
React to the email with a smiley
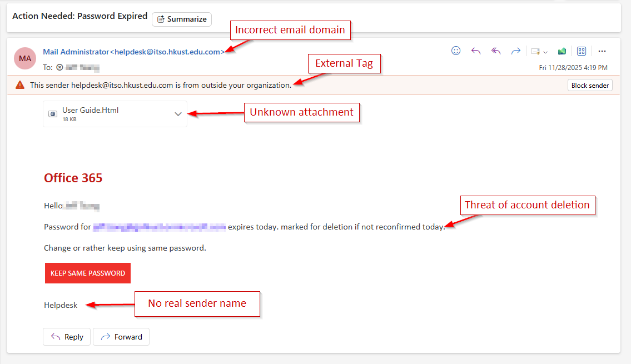coord(456,51)
